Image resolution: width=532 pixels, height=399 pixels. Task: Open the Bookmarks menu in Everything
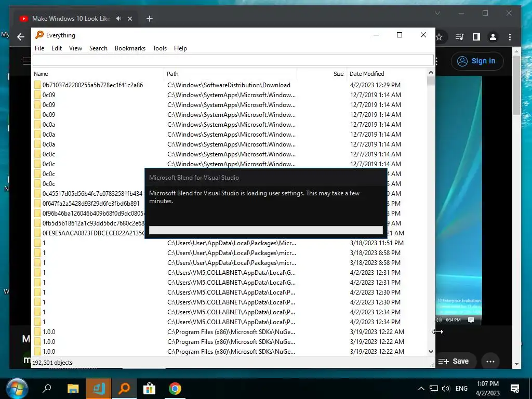(130, 48)
